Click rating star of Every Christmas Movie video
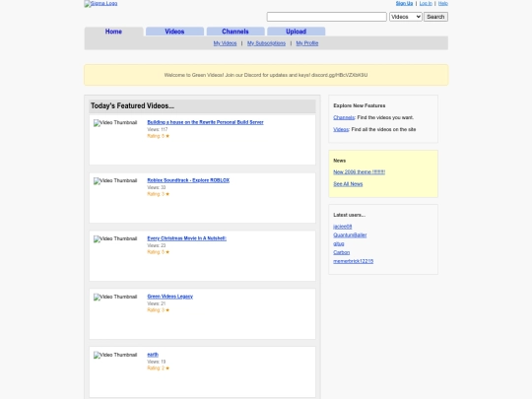Image resolution: width=532 pixels, height=399 pixels. coord(167,252)
